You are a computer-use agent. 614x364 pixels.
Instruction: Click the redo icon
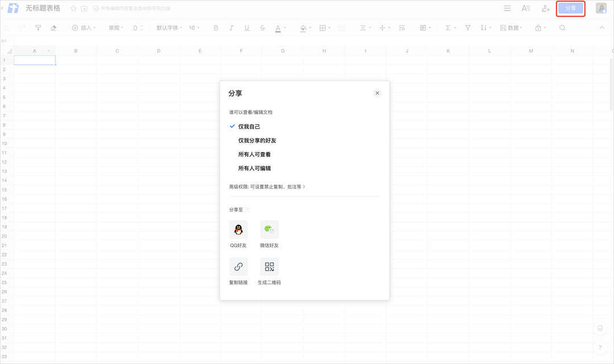pyautogui.click(x=23, y=28)
